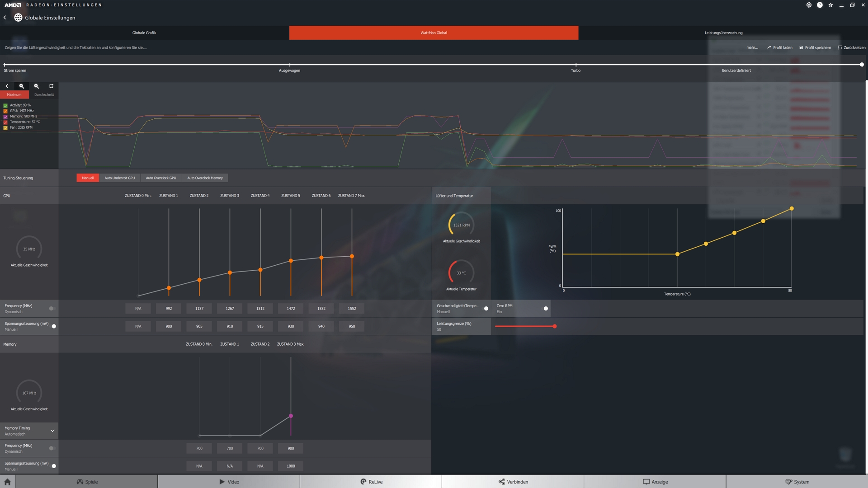The height and width of the screenshot is (488, 868).
Task: Click the GPU Zustand 7 voltage field 950
Action: [352, 326]
